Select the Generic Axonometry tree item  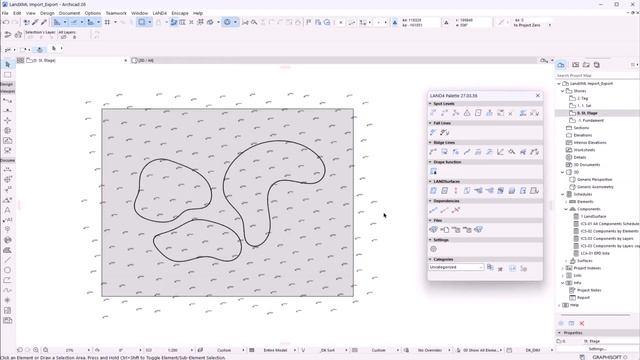[x=595, y=187]
